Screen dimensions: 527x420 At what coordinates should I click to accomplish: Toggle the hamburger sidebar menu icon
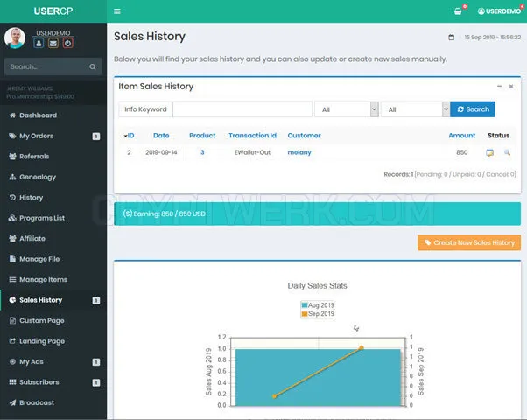click(117, 11)
